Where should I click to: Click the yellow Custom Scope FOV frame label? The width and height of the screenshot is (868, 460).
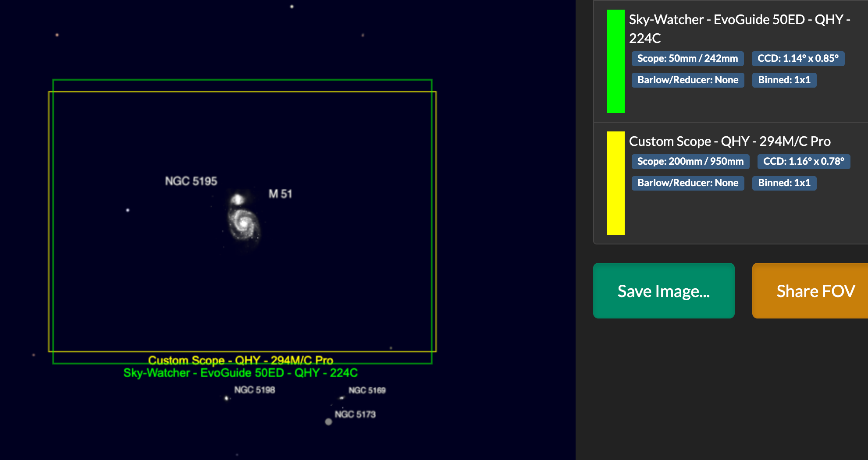tap(241, 360)
